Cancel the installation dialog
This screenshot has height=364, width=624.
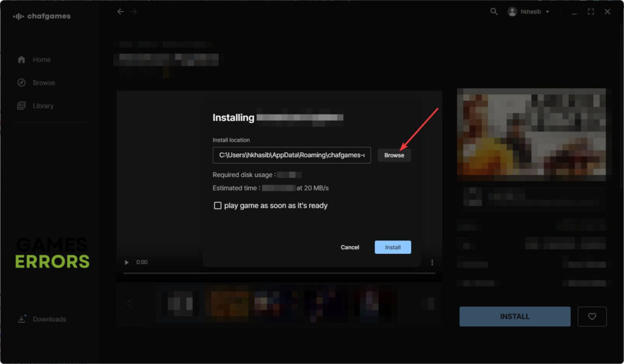pos(350,247)
